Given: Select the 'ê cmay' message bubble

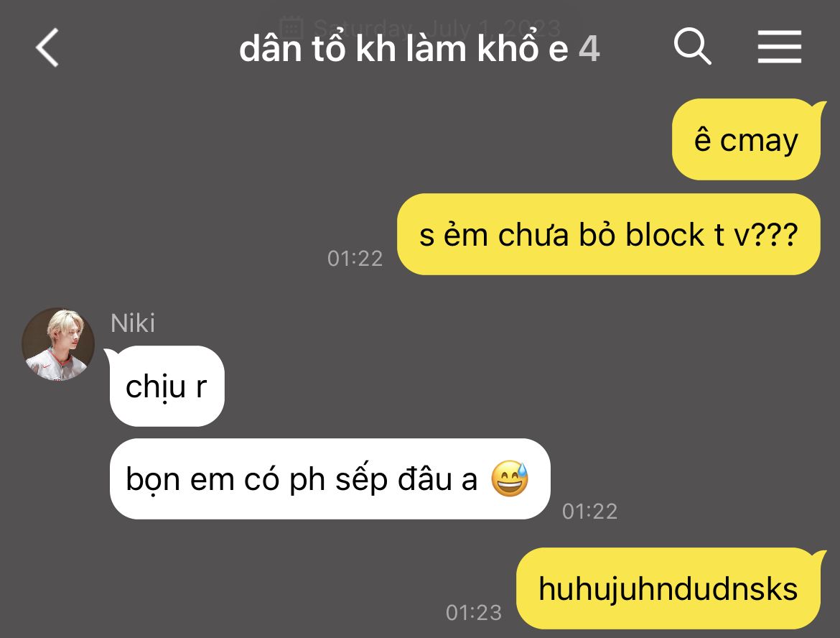Looking at the screenshot, I should 746,139.
